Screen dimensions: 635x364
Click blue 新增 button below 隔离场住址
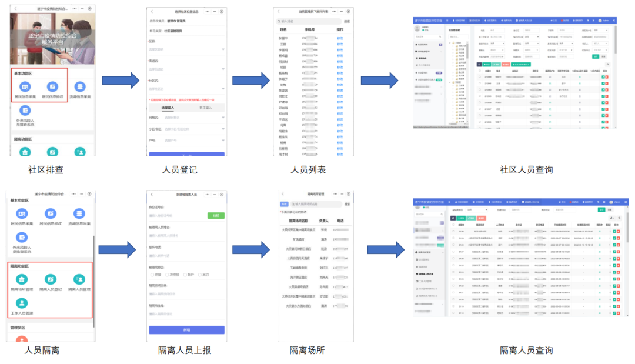pos(186,330)
